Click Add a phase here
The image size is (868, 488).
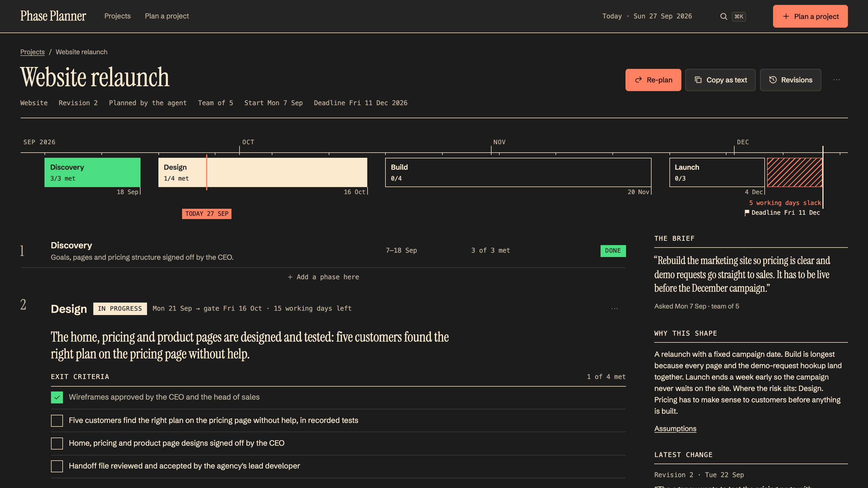pos(323,277)
